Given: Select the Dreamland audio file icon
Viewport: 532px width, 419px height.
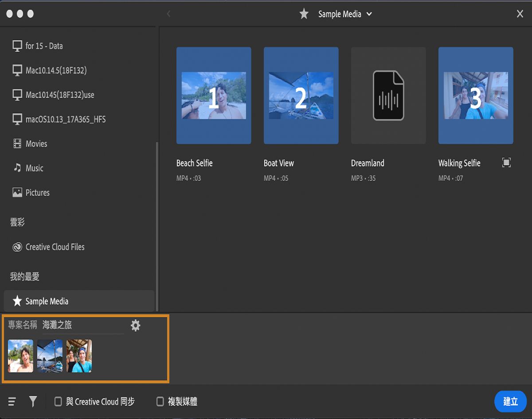Looking at the screenshot, I should (388, 96).
